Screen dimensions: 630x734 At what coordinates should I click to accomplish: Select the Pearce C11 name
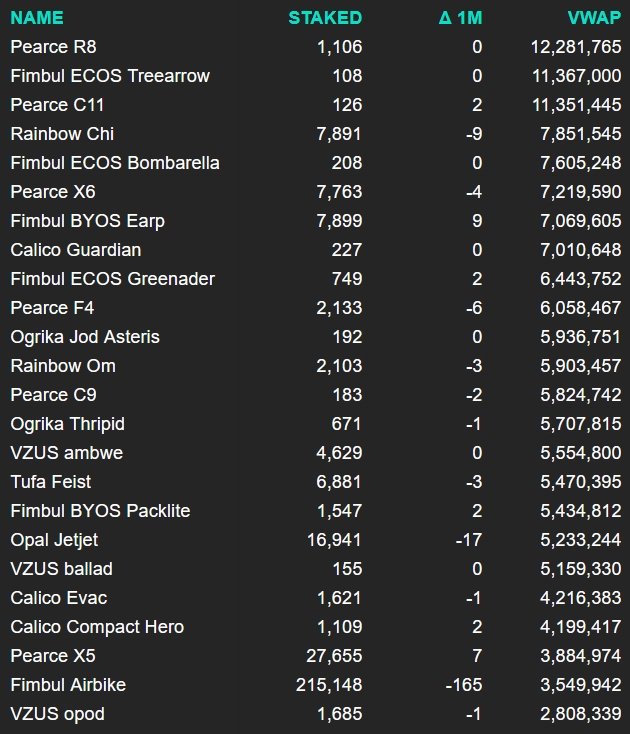pos(57,105)
